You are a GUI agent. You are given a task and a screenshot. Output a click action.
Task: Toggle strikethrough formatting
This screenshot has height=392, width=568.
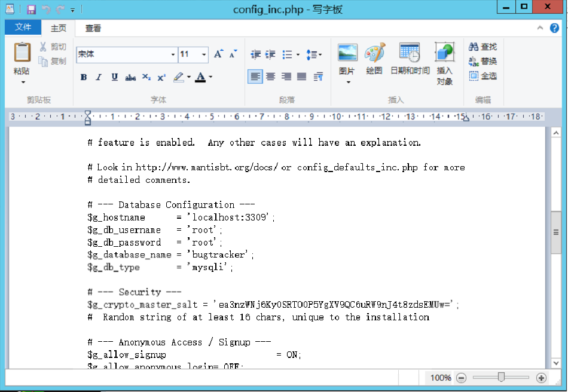coord(130,77)
